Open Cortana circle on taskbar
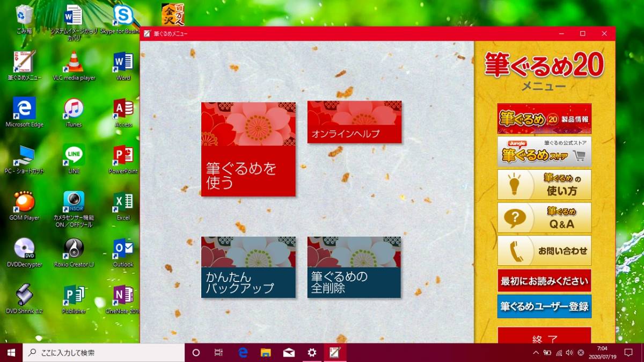 [196, 352]
